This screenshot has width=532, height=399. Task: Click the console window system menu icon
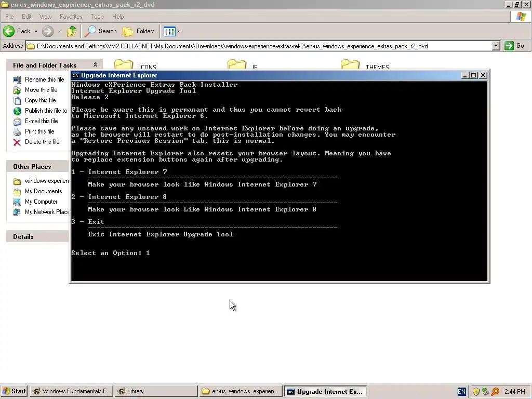click(x=75, y=75)
